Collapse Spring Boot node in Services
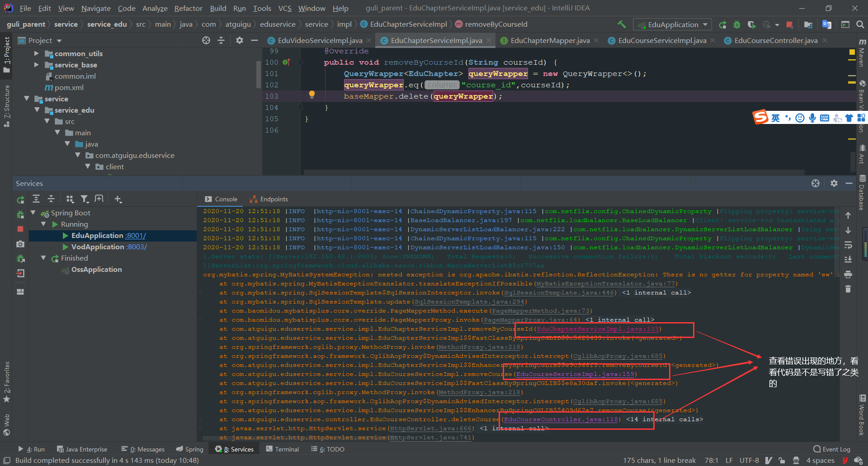Viewport: 868px width, 466px height. click(33, 212)
